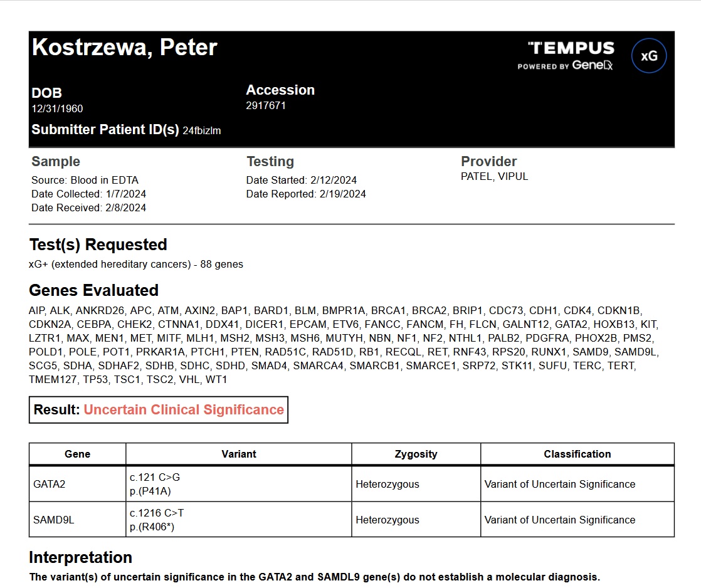
Task: Click the Test(s) Requested heading
Action: pyautogui.click(x=97, y=244)
